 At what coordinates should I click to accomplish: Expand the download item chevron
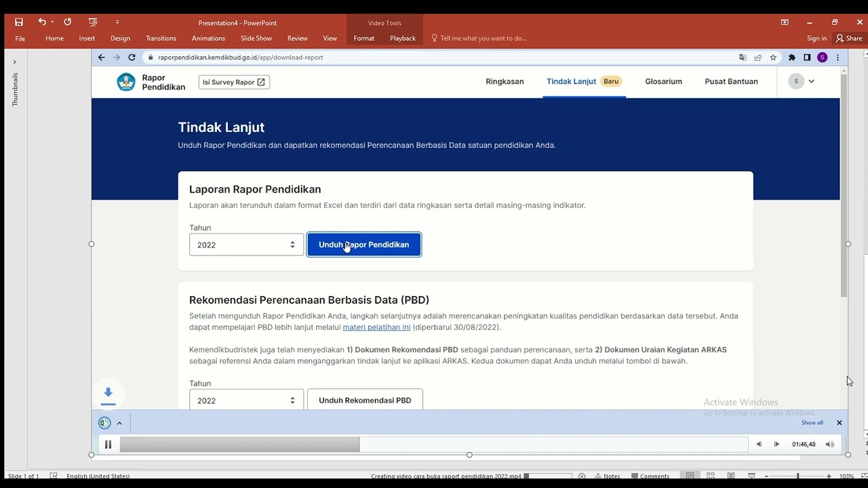[x=119, y=423]
